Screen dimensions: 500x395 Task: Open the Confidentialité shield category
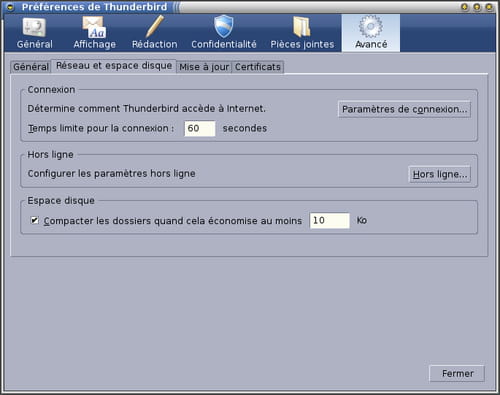224,33
